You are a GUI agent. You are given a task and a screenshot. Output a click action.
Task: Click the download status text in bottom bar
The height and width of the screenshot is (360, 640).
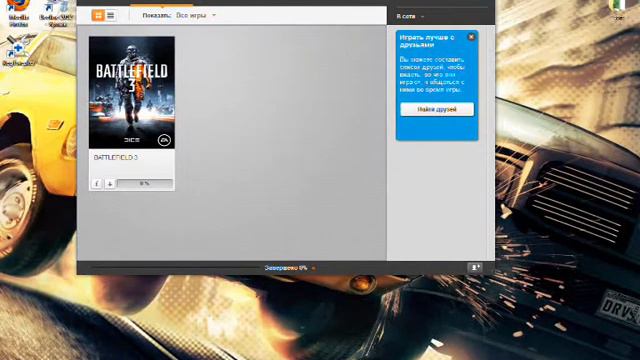[x=286, y=268]
